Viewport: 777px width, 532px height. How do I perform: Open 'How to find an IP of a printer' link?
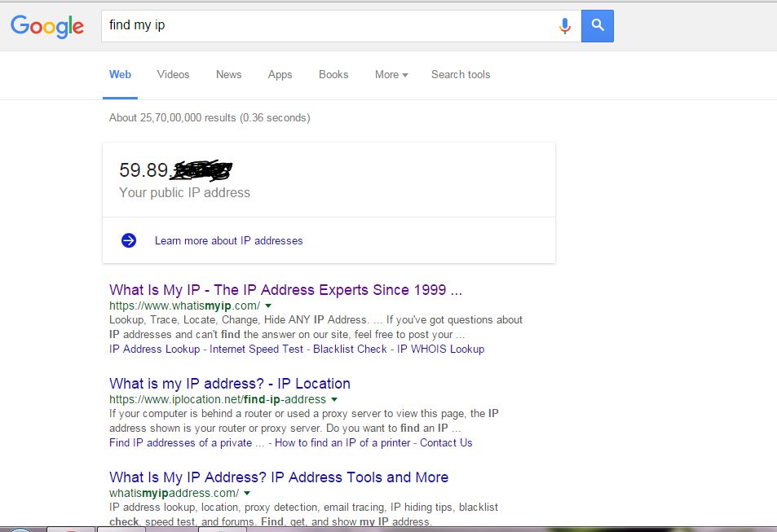pos(342,442)
